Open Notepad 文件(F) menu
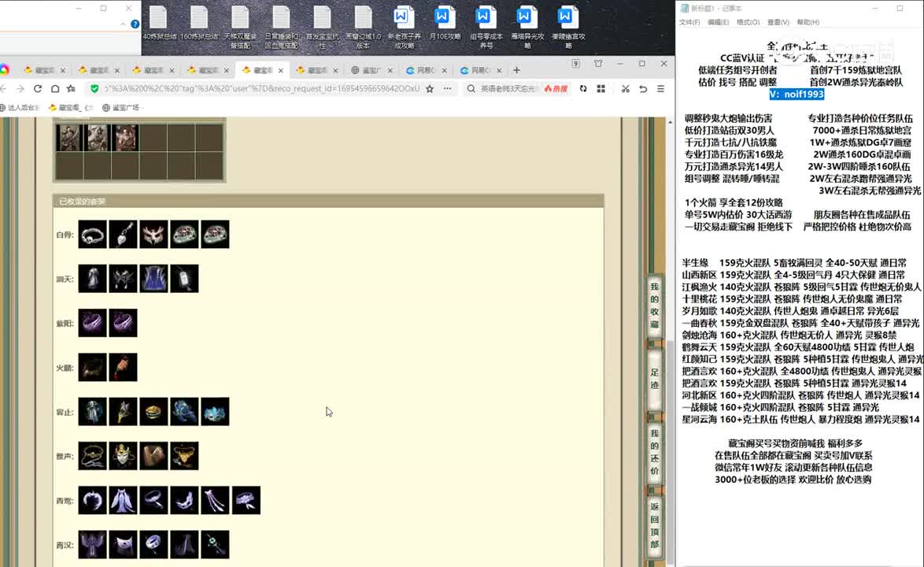This screenshot has width=924, height=567. (x=689, y=22)
